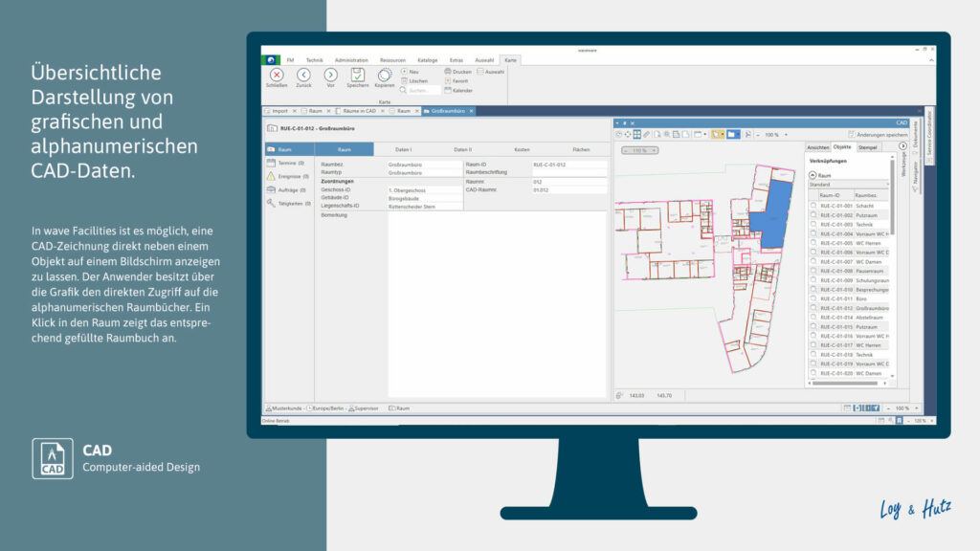Click the grid icon in the CAD toolbar
Image resolution: width=980 pixels, height=551 pixels.
(x=637, y=133)
